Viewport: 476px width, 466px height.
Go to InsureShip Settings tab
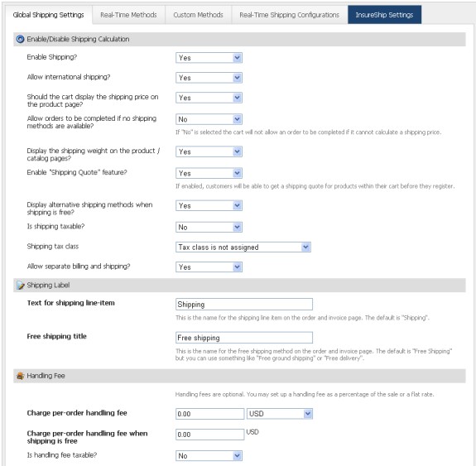[384, 15]
